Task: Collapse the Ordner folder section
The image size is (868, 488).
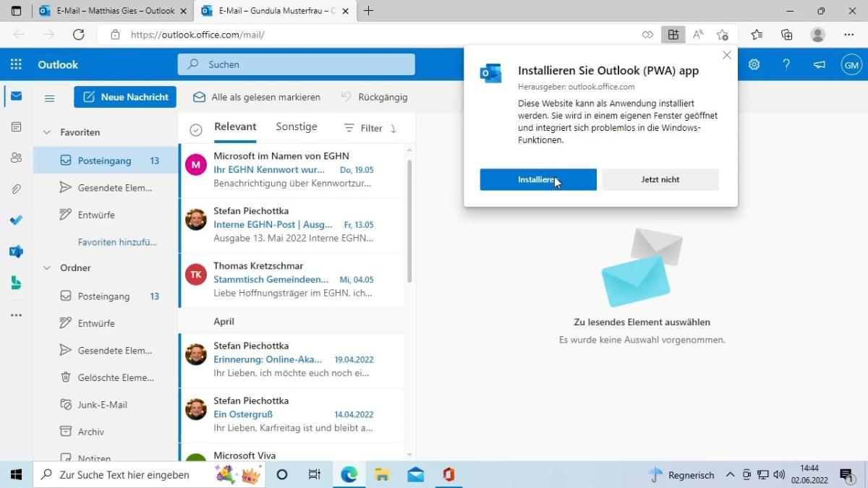Action: [47, 267]
